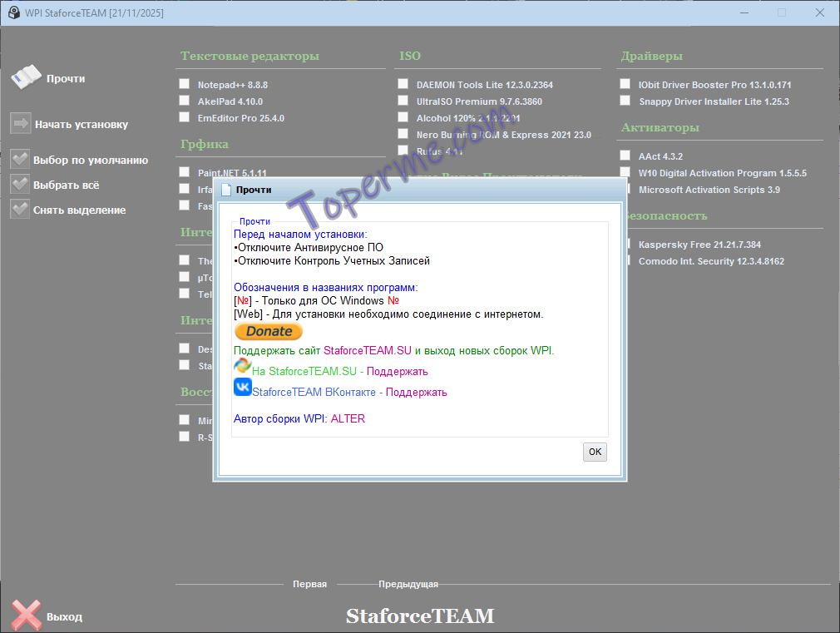This screenshot has width=840, height=633.
Task: Click the yellow Donate button
Action: tap(269, 331)
